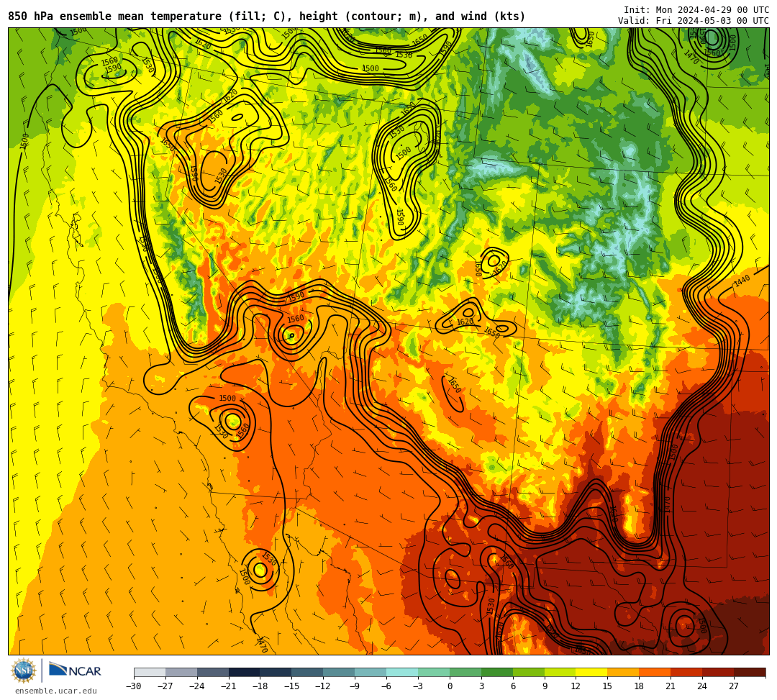The width and height of the screenshot is (777, 700).
Task: Click the Valid: Fri 2024-05-03 00 UTC line
Action: click(694, 20)
